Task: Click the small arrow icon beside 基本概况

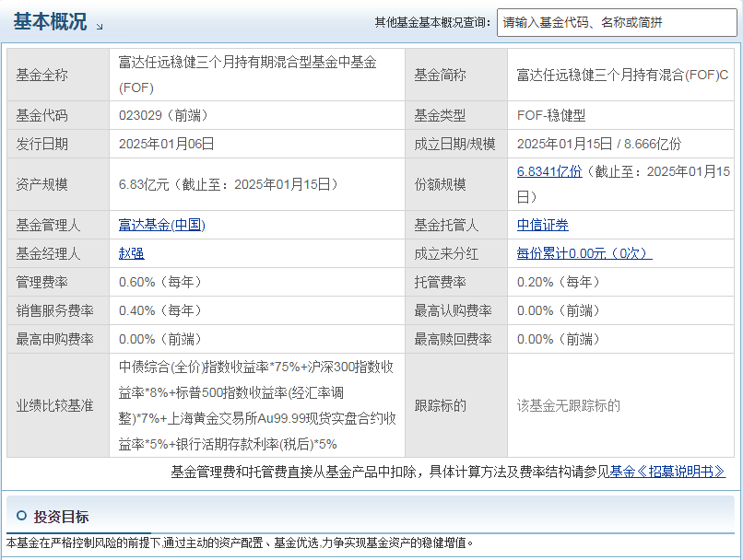Action: [100, 27]
